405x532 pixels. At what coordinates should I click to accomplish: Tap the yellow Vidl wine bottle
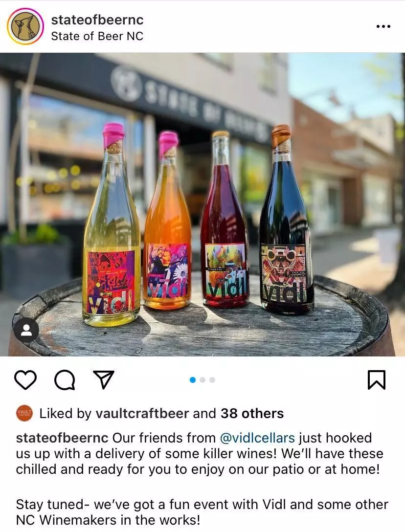112,224
